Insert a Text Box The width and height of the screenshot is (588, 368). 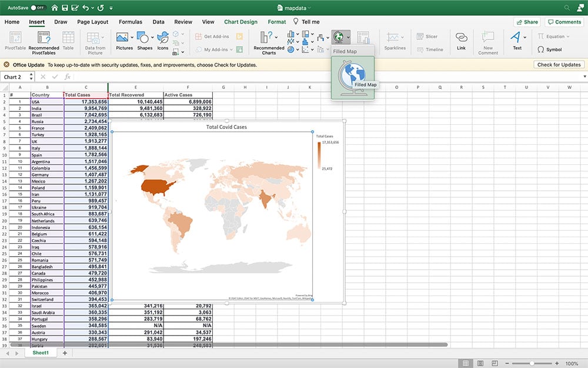point(517,38)
